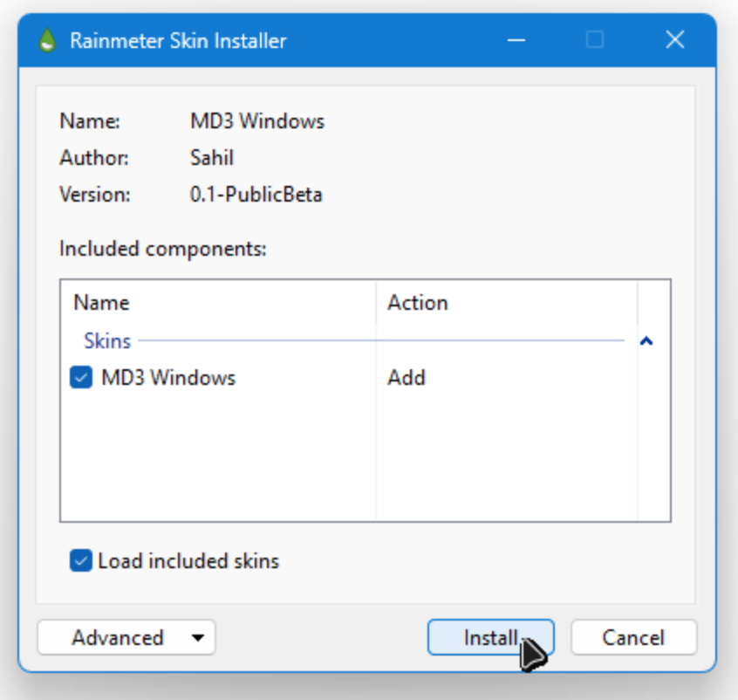Screen dimensions: 738x700
Task: Click the Rainmeter droplet icon in title bar
Action: (x=44, y=40)
